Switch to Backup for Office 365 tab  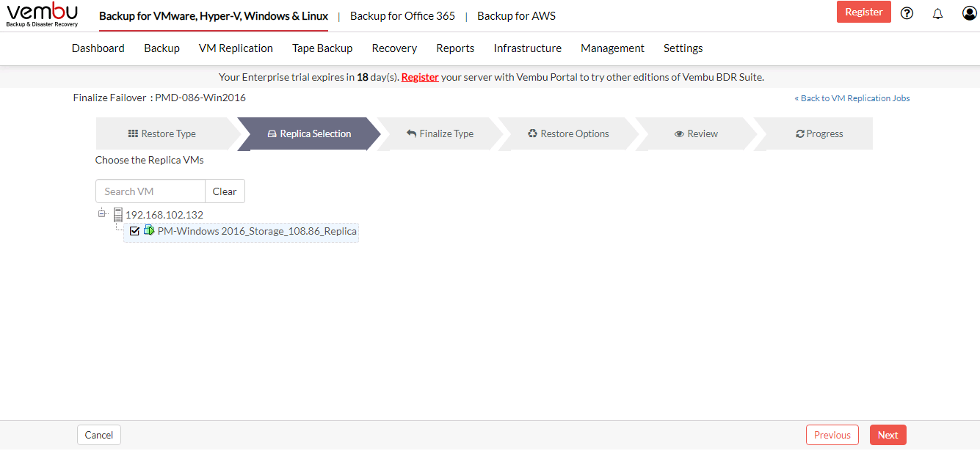pyautogui.click(x=402, y=15)
